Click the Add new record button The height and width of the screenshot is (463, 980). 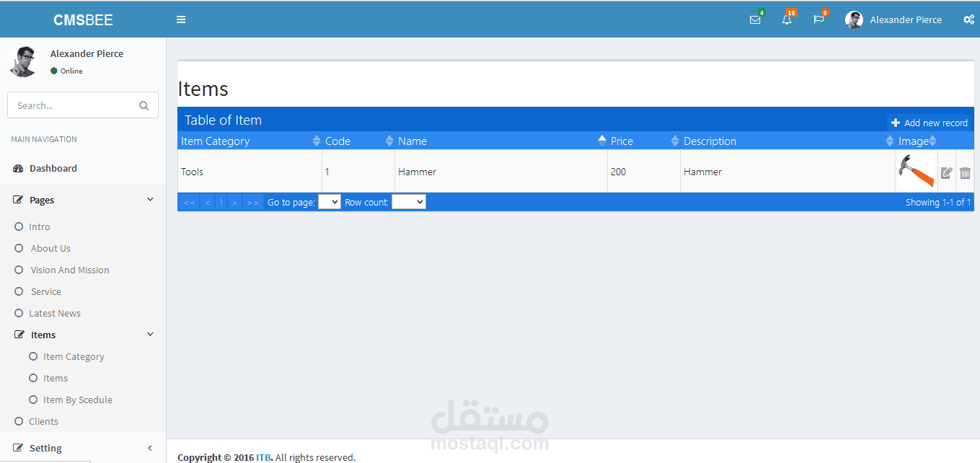[x=930, y=123]
